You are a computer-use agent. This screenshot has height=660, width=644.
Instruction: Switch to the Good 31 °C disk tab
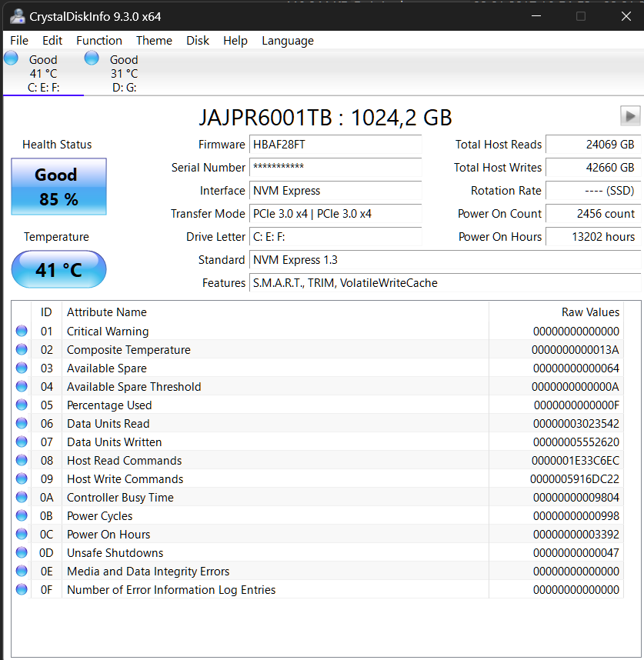(x=124, y=73)
